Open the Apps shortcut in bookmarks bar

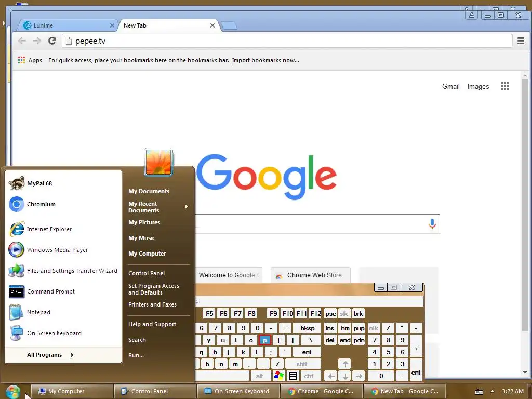click(30, 60)
